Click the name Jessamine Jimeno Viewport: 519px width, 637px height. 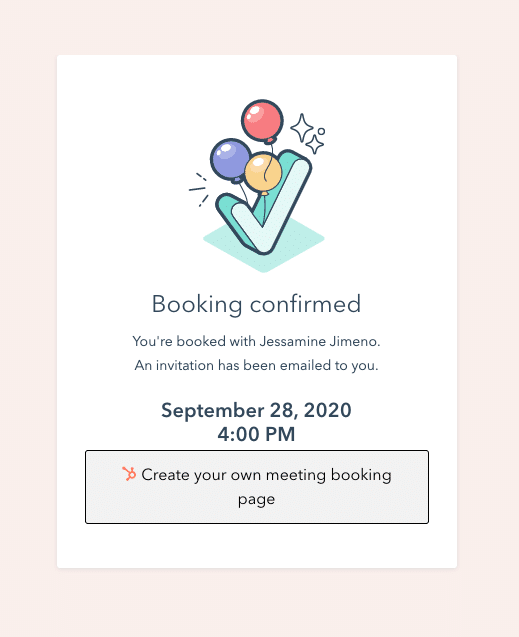coord(320,341)
